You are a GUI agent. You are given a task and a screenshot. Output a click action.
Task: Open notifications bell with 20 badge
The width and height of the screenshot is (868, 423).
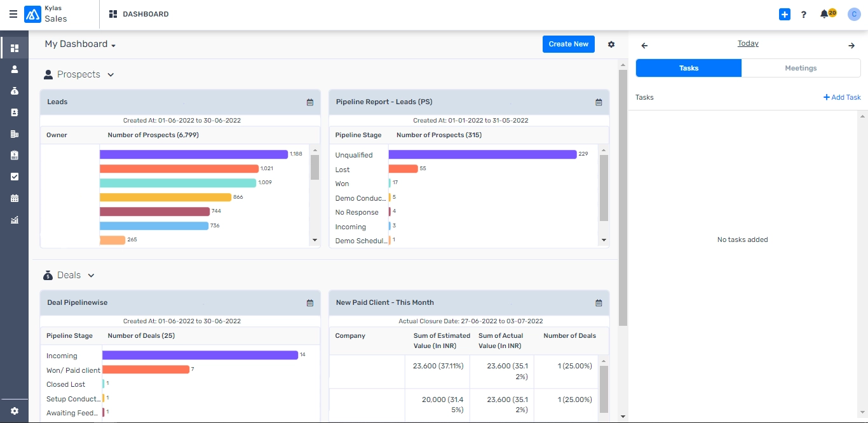(827, 13)
